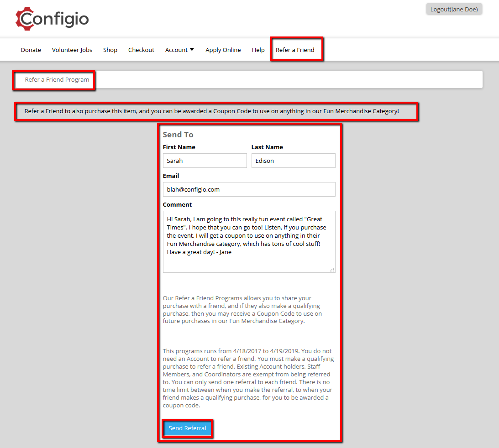Click the program dates terms paragraph
The image size is (499, 448).
point(248,378)
